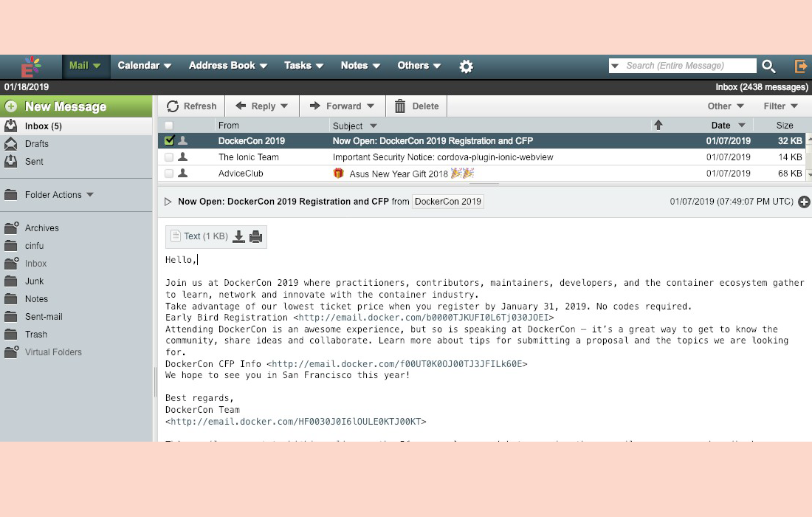
Task: Open the search scope dropdown arrow
Action: point(615,66)
